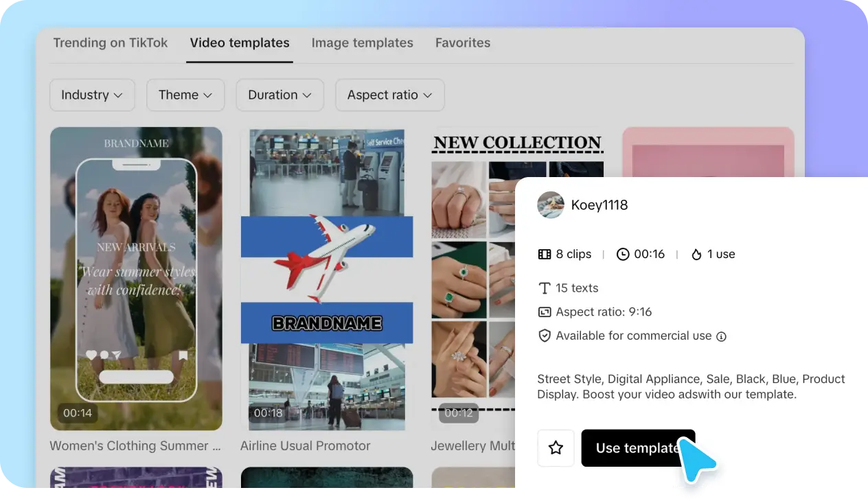Open the Image templates tab
This screenshot has width=868, height=501.
[362, 43]
